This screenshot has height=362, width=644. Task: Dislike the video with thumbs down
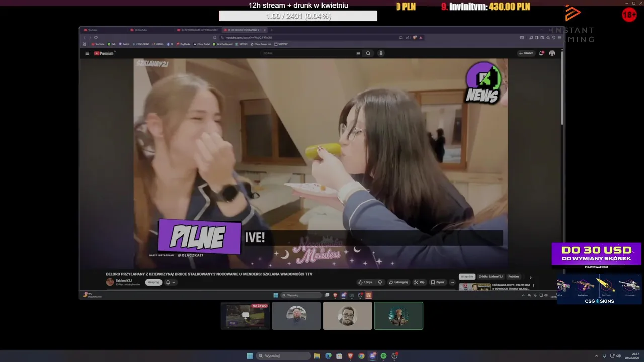380,282
